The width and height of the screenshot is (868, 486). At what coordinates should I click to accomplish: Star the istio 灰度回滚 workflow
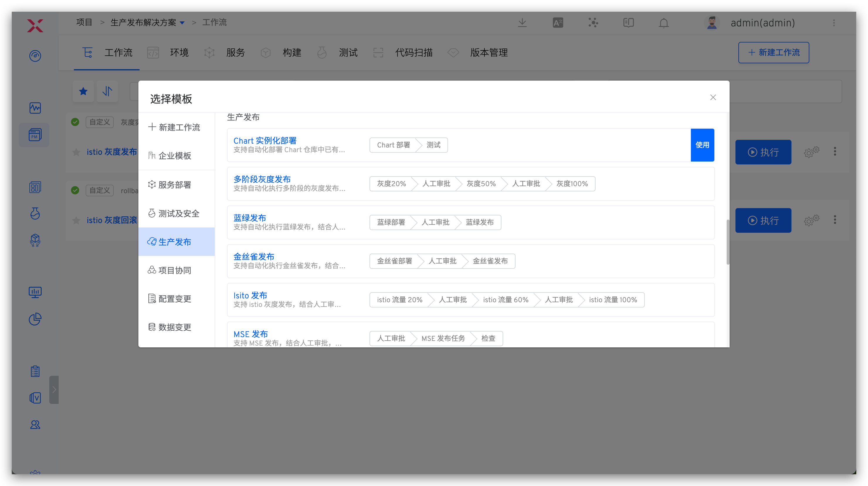pyautogui.click(x=76, y=220)
